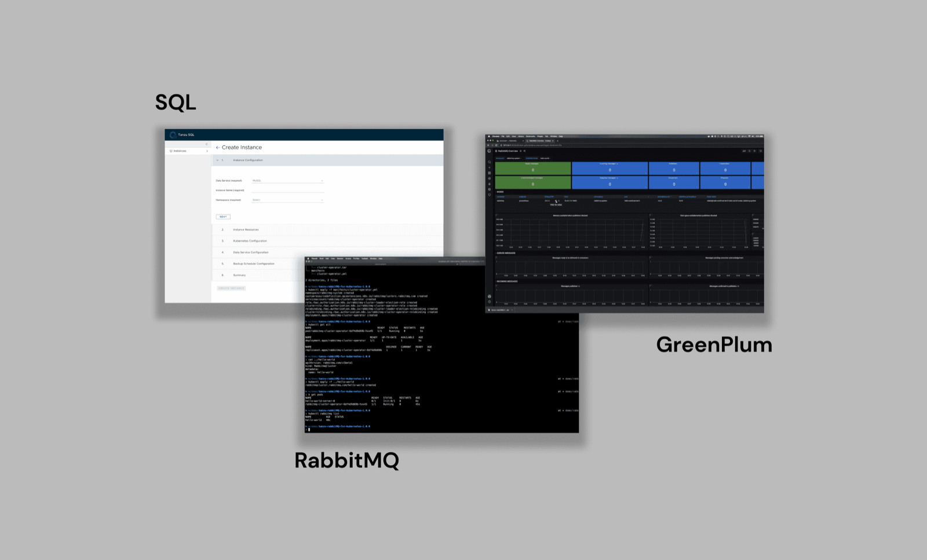This screenshot has width=927, height=560.
Task: Reload the Grafana page in Chrome
Action: click(497, 145)
